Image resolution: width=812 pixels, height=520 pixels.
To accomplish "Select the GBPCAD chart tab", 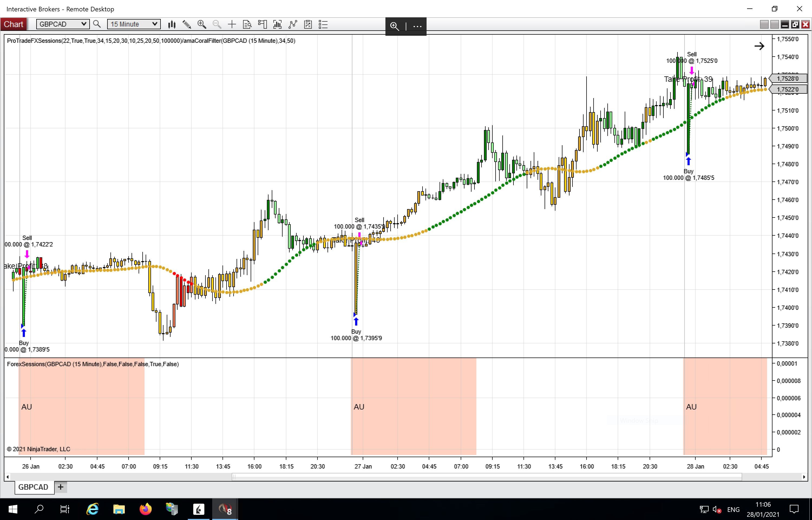I will 33,487.
